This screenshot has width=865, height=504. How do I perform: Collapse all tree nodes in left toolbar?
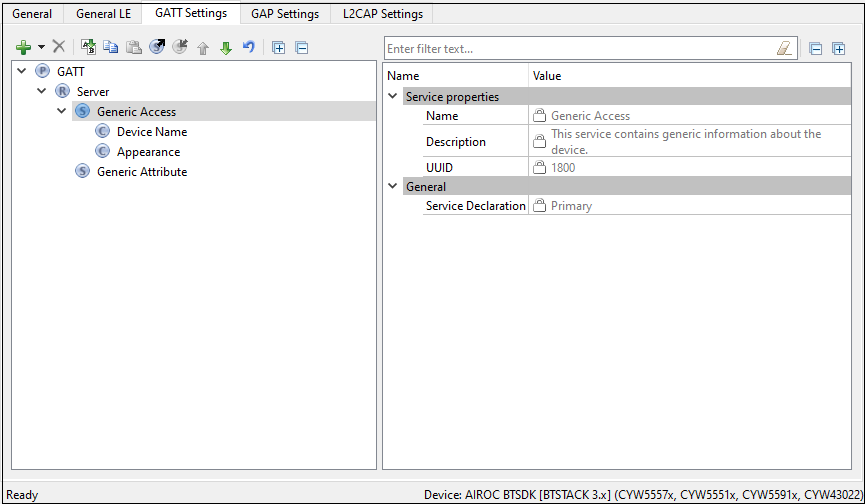[301, 47]
